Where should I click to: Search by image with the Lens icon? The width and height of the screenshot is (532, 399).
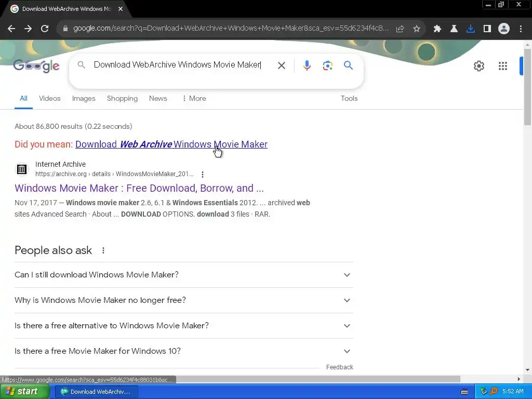coord(327,65)
